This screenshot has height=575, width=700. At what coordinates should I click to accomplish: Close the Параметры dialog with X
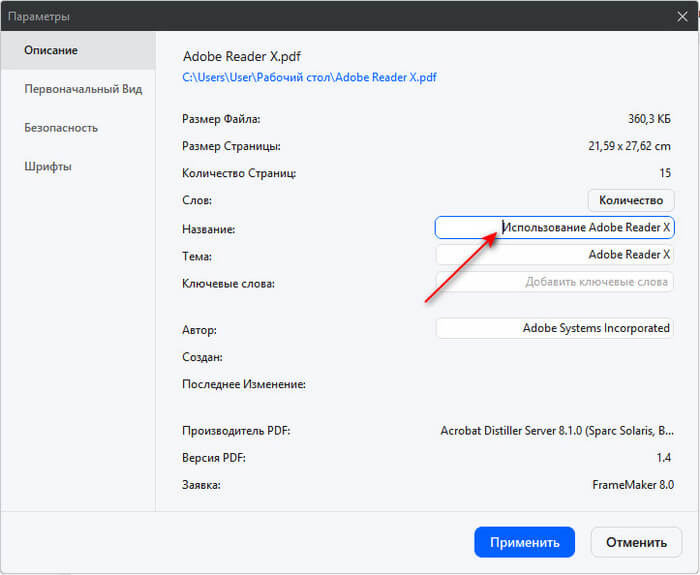pyautogui.click(x=682, y=16)
